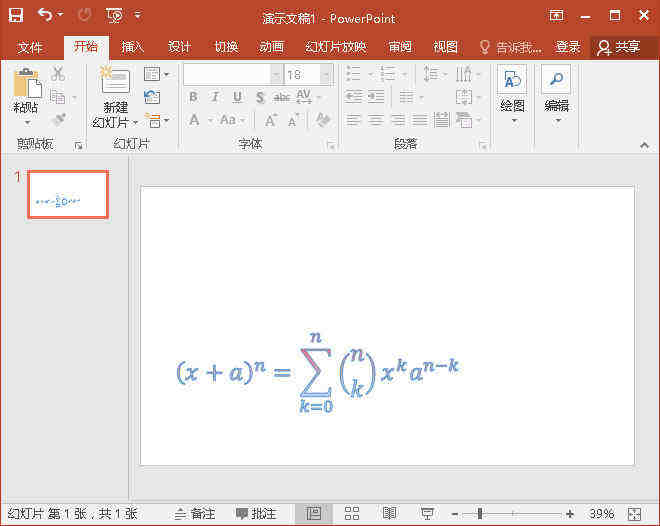Viewport: 660px width, 526px height.
Task: Open the undo history dropdown arrow
Action: (x=61, y=15)
